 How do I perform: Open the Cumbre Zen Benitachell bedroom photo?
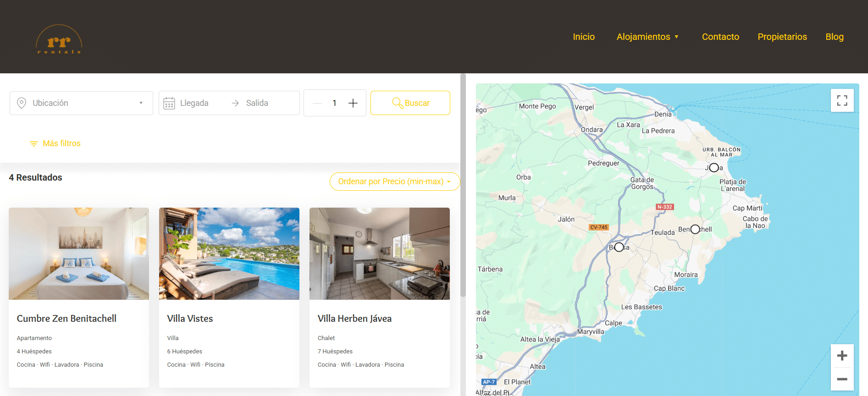(79, 253)
